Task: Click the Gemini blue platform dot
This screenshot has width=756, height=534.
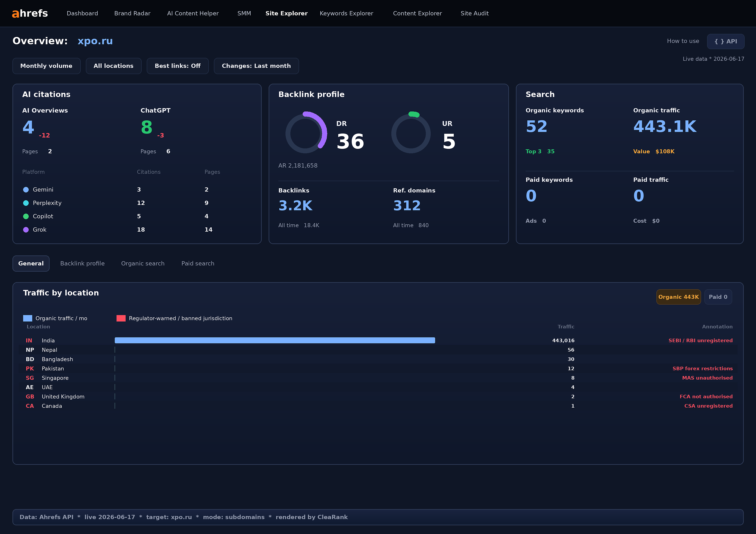Action: click(x=26, y=190)
